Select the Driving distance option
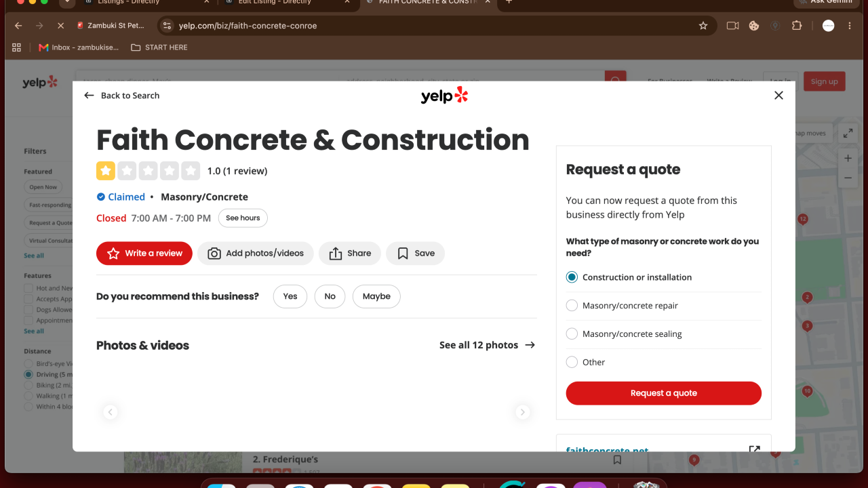Viewport: 868px width, 488px height. coord(28,374)
